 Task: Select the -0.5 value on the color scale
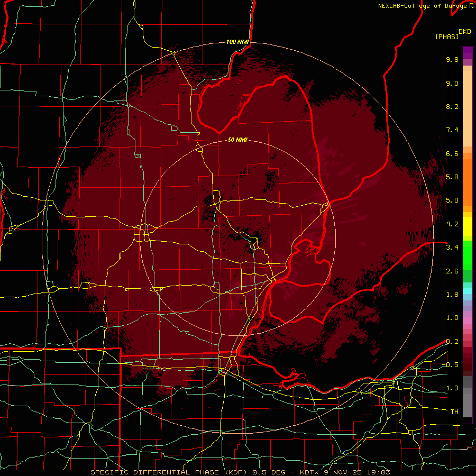coord(450,365)
